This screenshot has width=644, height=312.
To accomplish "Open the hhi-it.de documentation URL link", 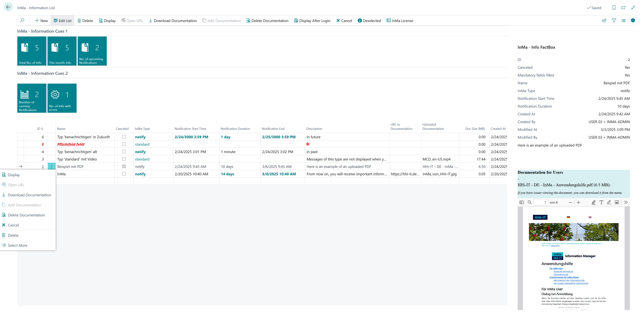I will tap(405, 174).
